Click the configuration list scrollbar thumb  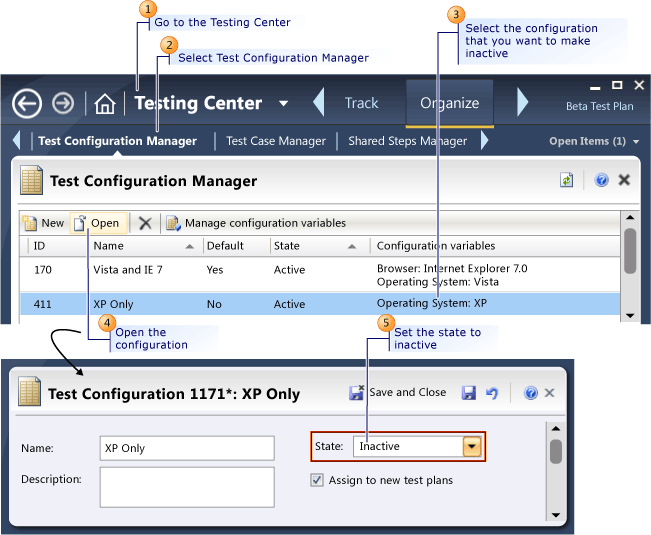pyautogui.click(x=630, y=251)
